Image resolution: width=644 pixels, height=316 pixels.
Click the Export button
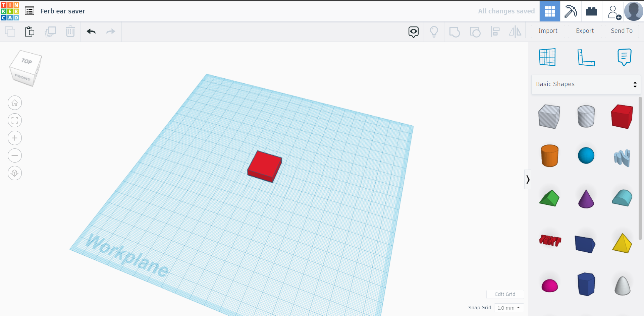coord(584,31)
